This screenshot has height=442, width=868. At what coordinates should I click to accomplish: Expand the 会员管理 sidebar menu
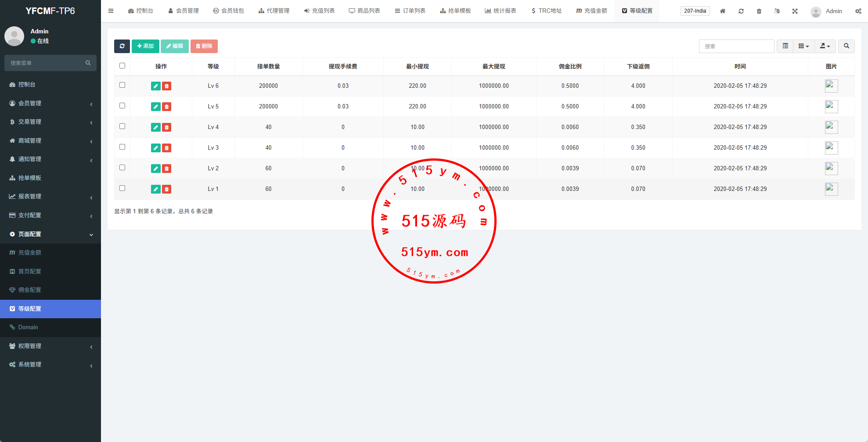click(x=50, y=103)
